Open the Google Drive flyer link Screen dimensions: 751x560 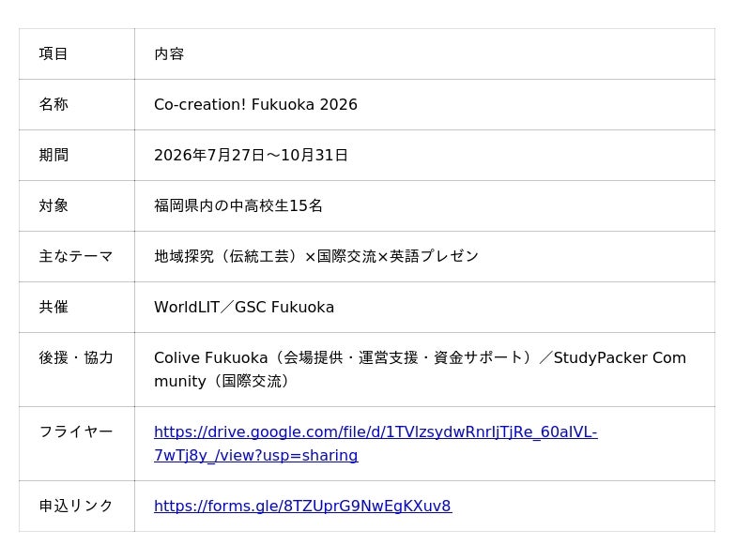point(375,443)
